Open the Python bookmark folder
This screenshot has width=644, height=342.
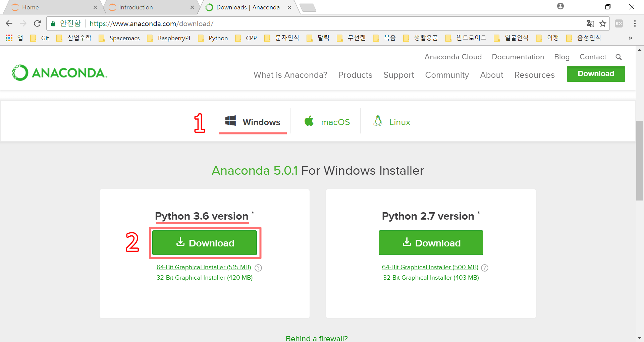pyautogui.click(x=213, y=38)
